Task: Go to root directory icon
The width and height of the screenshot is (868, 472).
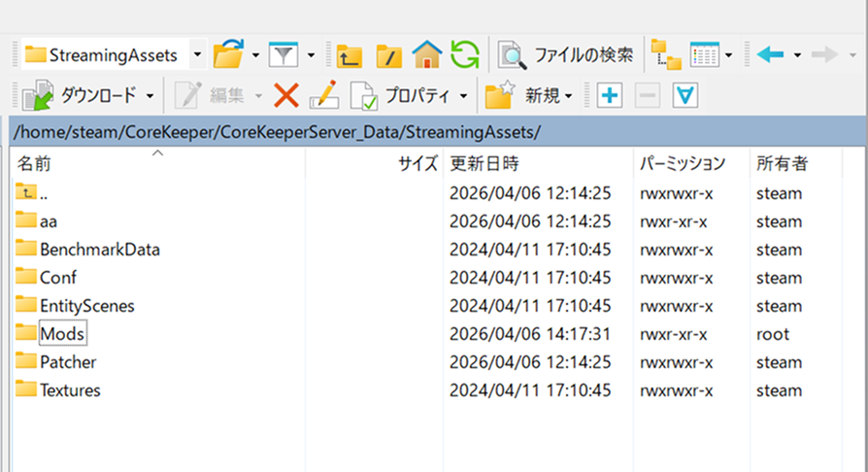Action: click(388, 54)
